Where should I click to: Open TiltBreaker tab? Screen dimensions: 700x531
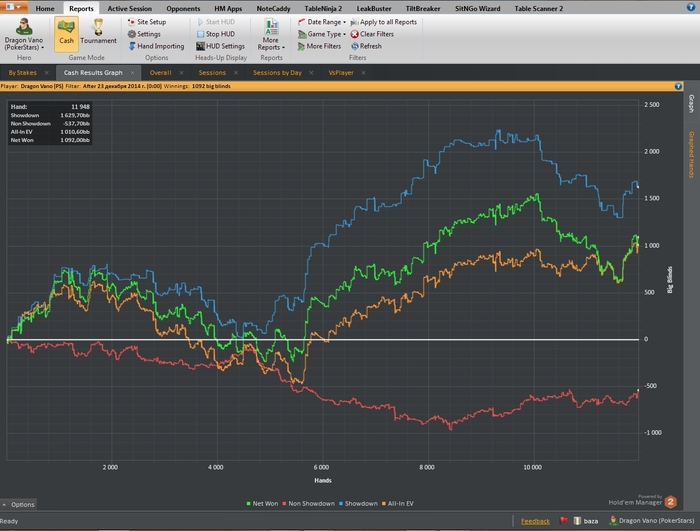423,8
